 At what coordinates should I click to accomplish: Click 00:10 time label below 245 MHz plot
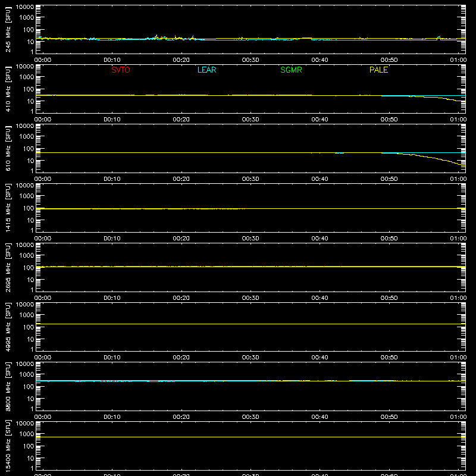click(112, 60)
